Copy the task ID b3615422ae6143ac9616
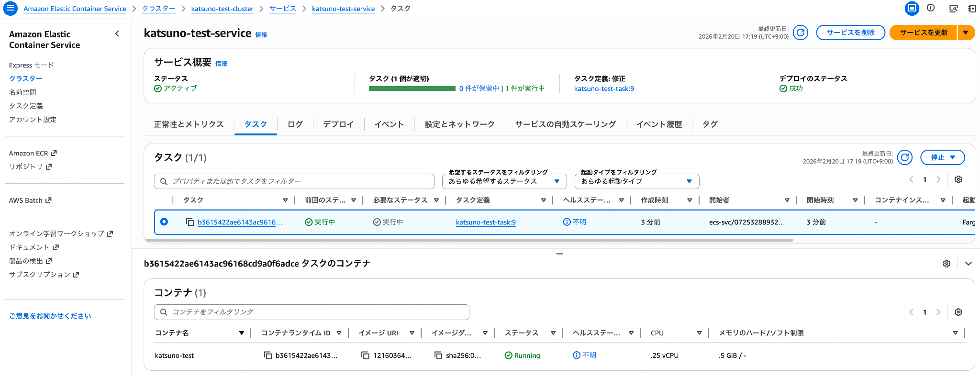980x377 pixels. (x=190, y=222)
